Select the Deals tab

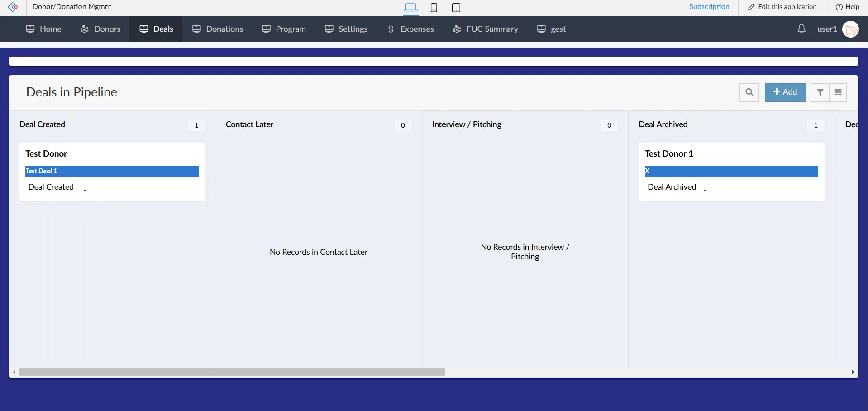156,29
